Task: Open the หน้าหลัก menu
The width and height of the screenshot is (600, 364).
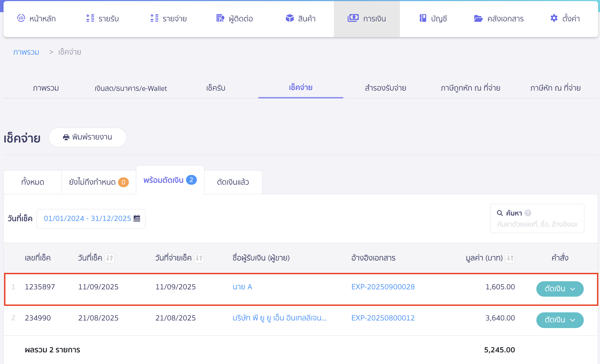Action: click(x=37, y=18)
